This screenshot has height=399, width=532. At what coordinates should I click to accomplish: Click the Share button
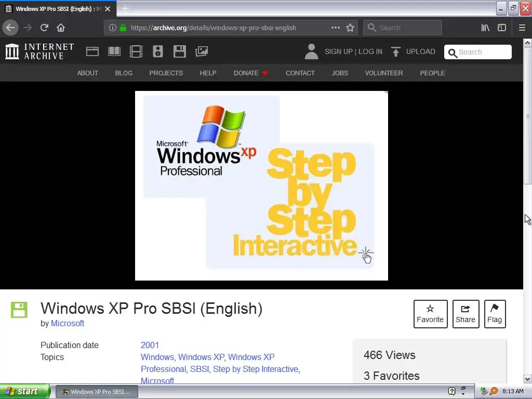point(465,314)
